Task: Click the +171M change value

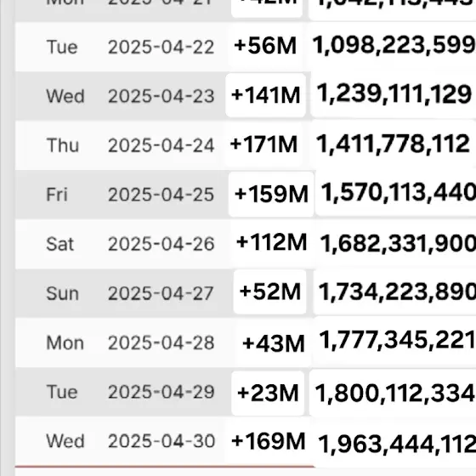Action: 263,144
